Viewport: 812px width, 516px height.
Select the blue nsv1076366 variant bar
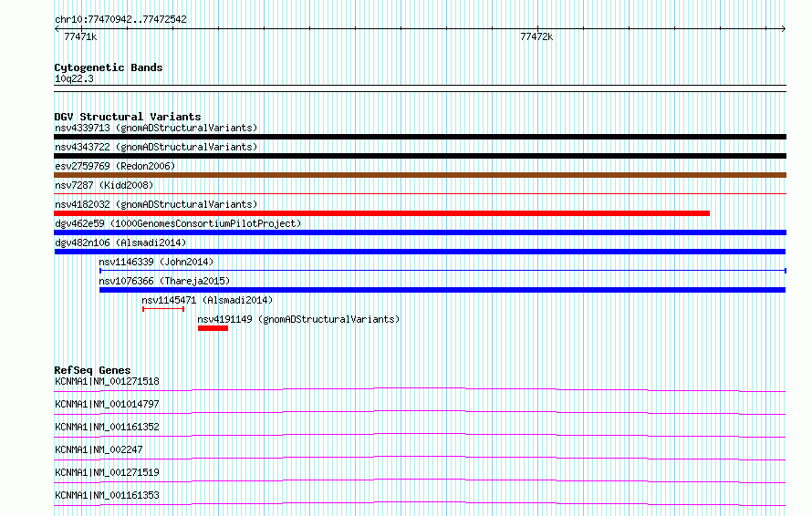[442, 290]
